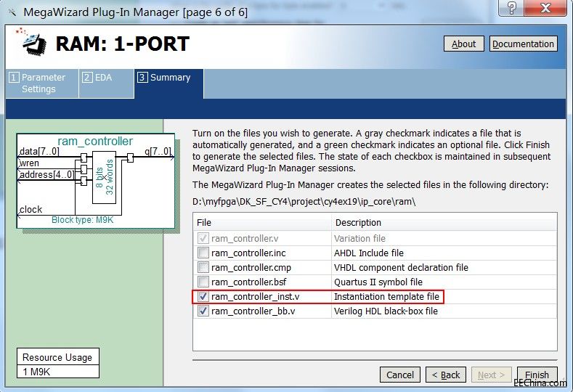Screen dimensions: 573x392
Task: Switch to the Parameter Settings tab
Action: tap(42, 83)
